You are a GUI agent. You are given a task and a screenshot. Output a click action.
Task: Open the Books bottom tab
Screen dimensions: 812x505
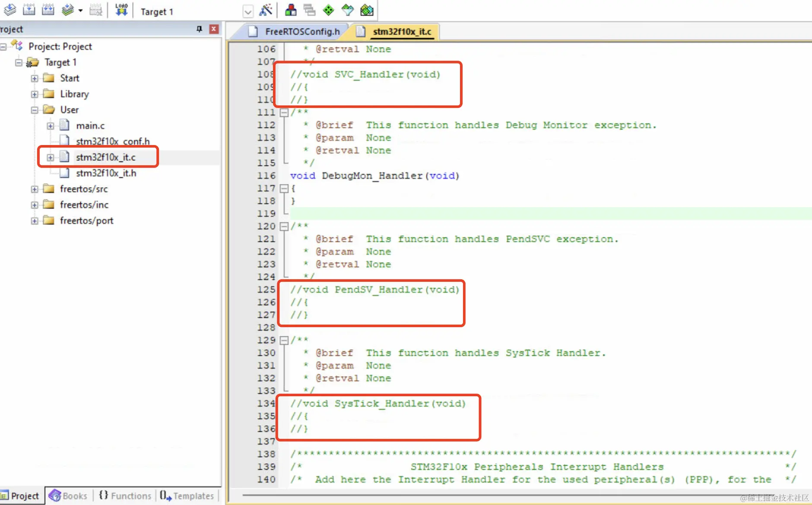68,496
